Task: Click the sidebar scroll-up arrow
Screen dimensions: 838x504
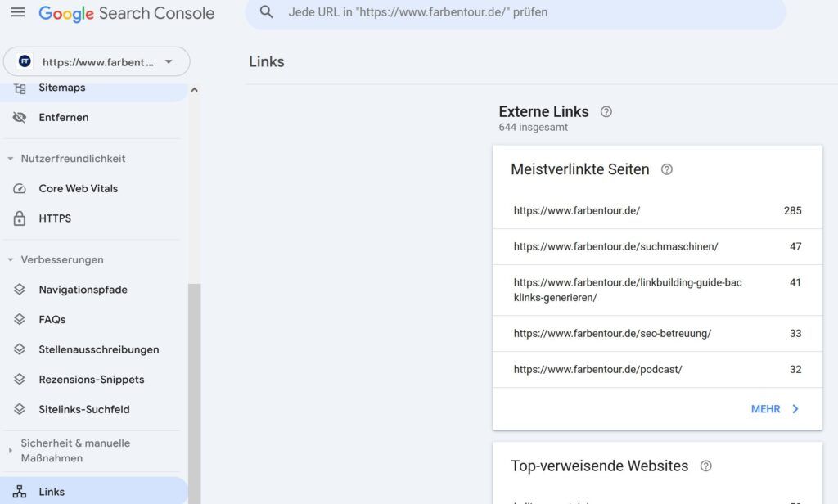Action: tap(195, 90)
